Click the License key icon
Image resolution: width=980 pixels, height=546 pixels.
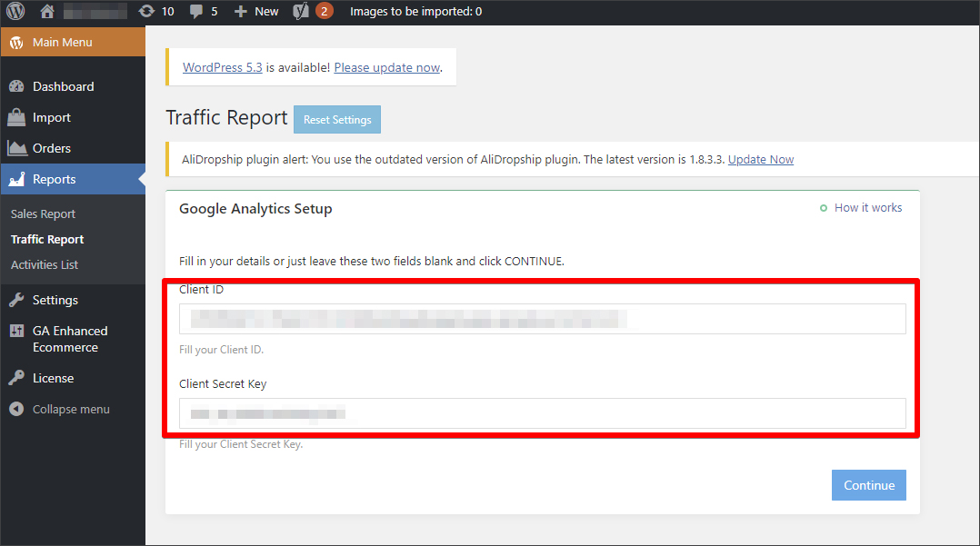tap(16, 378)
